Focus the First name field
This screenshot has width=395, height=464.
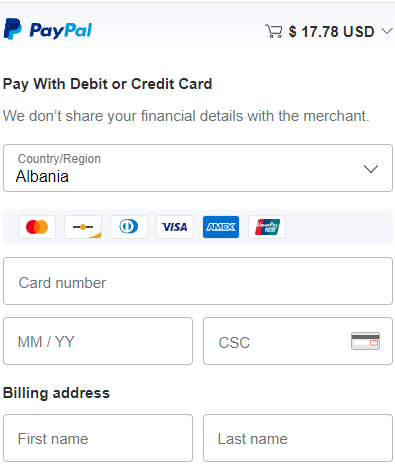[98, 438]
